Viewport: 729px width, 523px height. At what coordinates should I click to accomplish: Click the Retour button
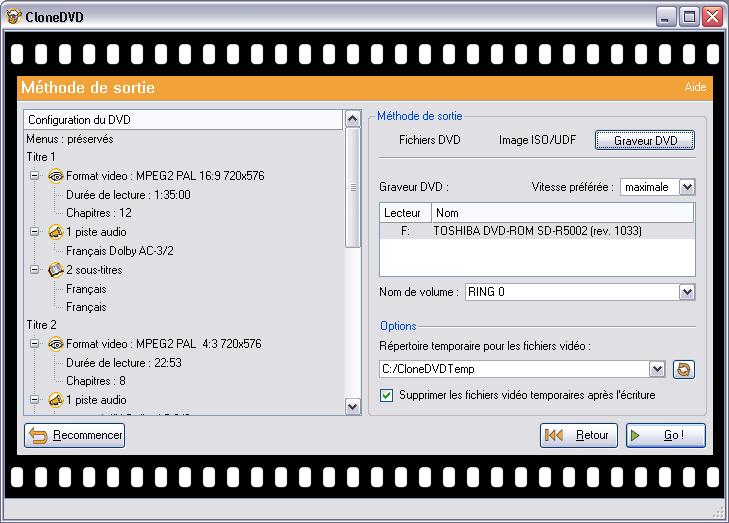point(578,436)
